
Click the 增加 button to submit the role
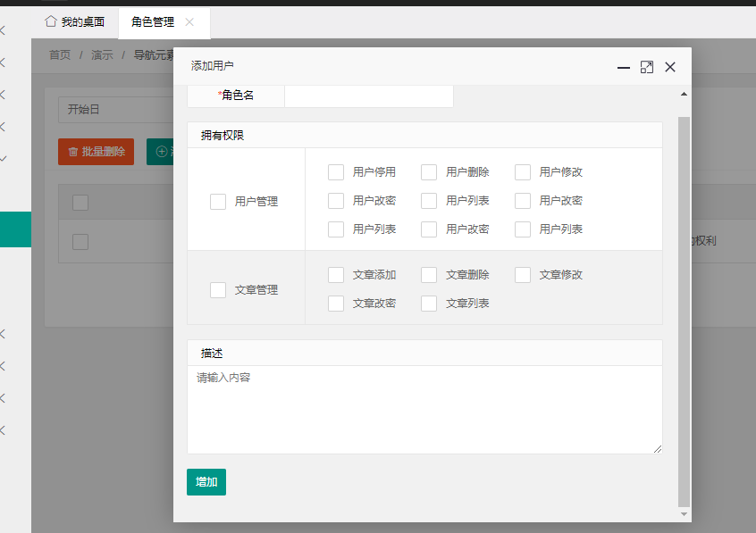(x=206, y=481)
